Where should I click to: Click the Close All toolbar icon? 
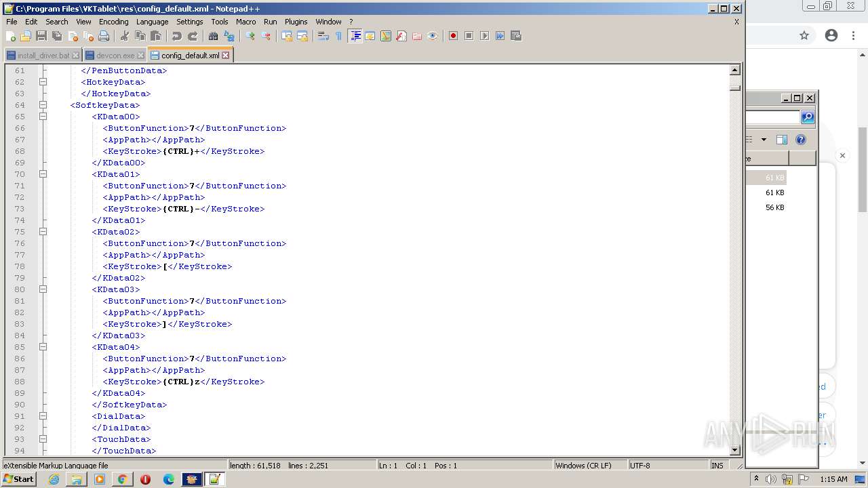tap(88, 36)
